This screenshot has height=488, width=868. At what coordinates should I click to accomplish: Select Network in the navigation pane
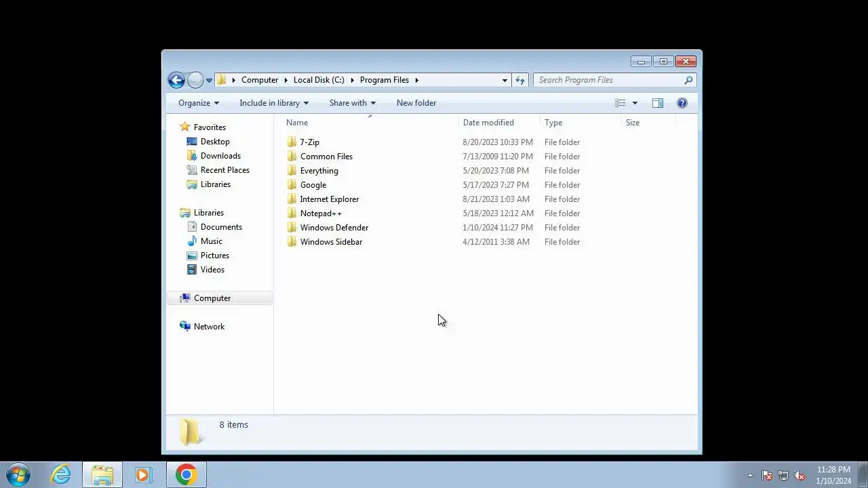[209, 327]
